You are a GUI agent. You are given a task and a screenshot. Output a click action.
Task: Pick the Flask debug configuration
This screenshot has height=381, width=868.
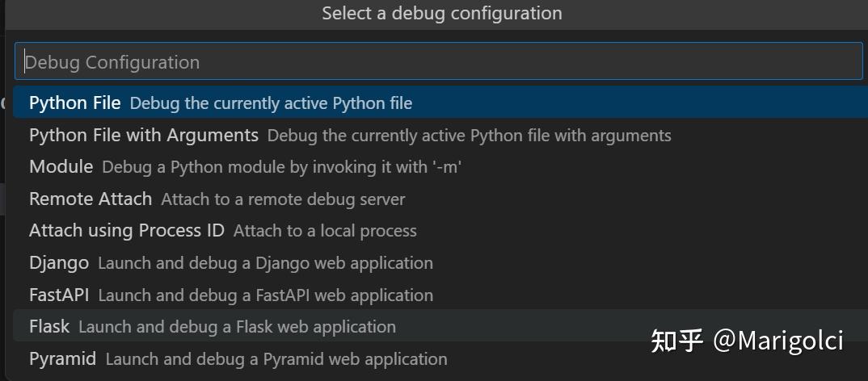(49, 327)
